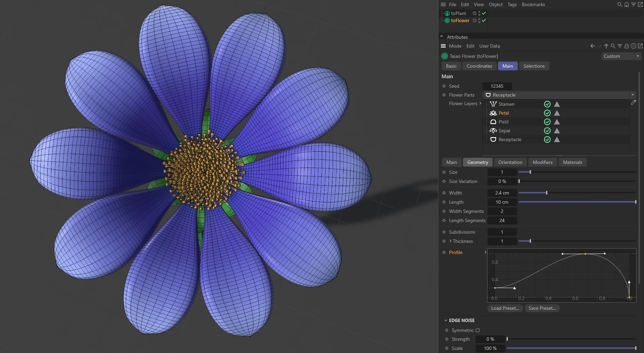
Task: Select the Stamen flower part icon
Action: pyautogui.click(x=493, y=104)
